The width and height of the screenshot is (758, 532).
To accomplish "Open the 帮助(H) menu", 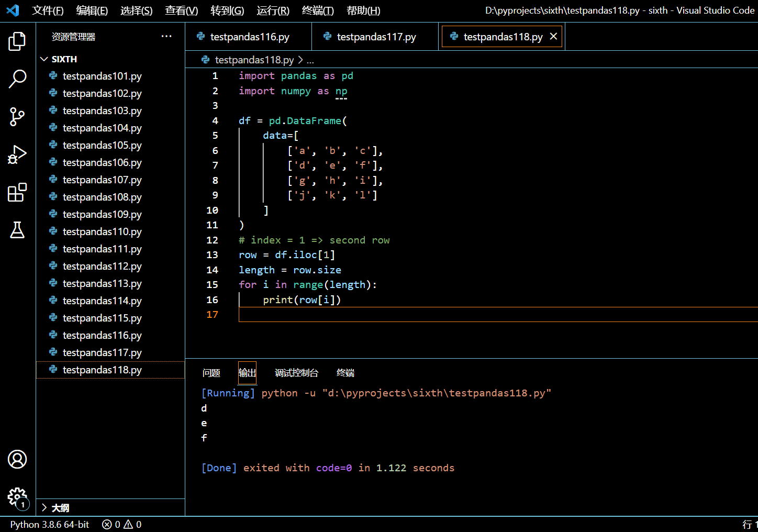I will (363, 10).
